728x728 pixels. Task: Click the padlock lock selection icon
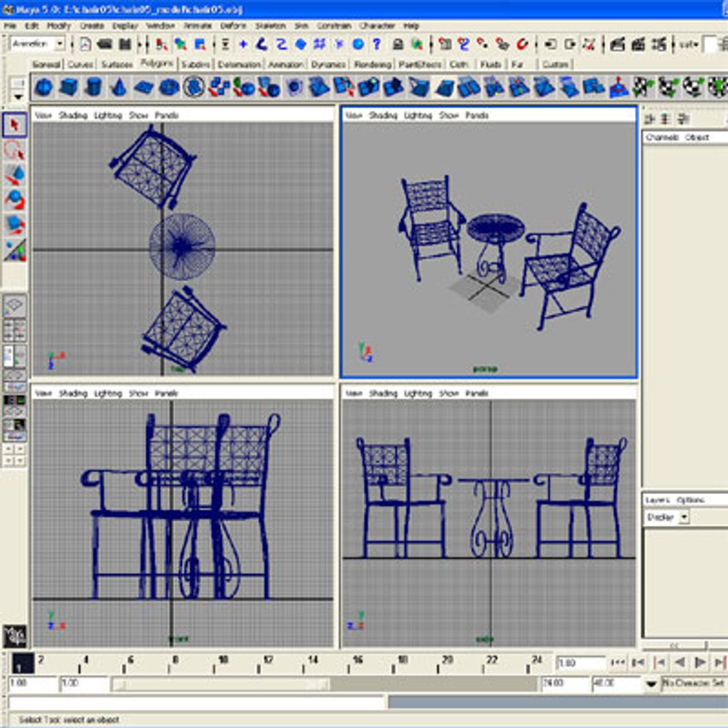[398, 44]
